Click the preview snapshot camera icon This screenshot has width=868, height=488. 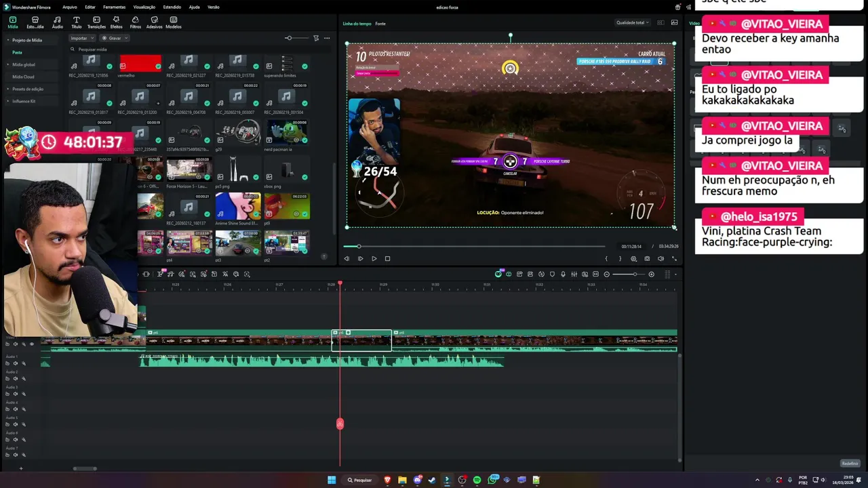point(647,258)
